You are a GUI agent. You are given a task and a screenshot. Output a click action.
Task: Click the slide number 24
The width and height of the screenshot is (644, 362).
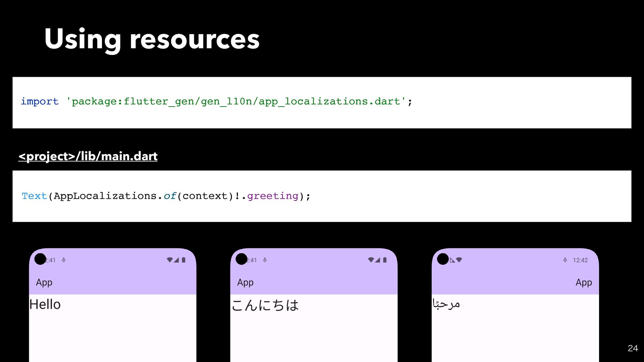(633, 348)
